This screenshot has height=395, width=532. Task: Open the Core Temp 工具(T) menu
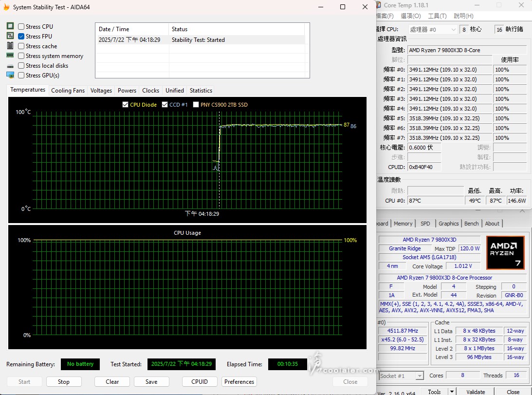pyautogui.click(x=438, y=16)
